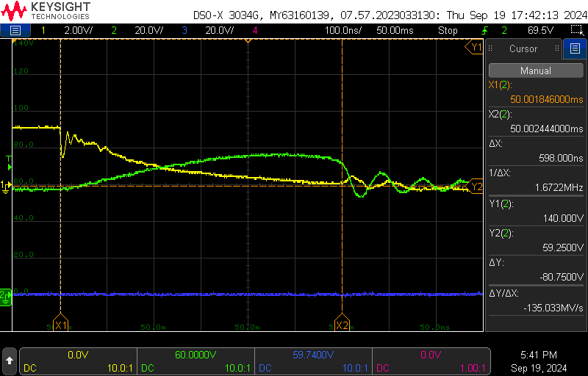Select the Y1 cursor value 140.000V
Screen dimensions: 588x376
[563, 218]
